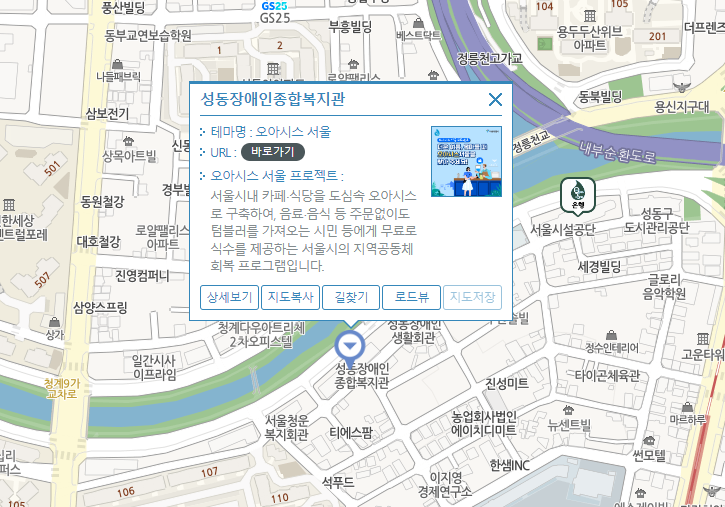This screenshot has height=507, width=725.
Task: Click the house icon above 썬모텔
Action: [x=649, y=440]
